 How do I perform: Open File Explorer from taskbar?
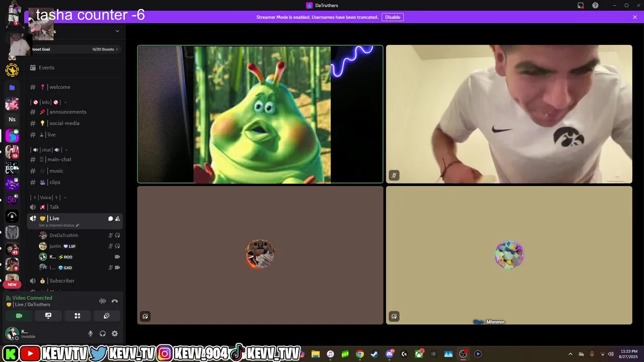(315, 354)
